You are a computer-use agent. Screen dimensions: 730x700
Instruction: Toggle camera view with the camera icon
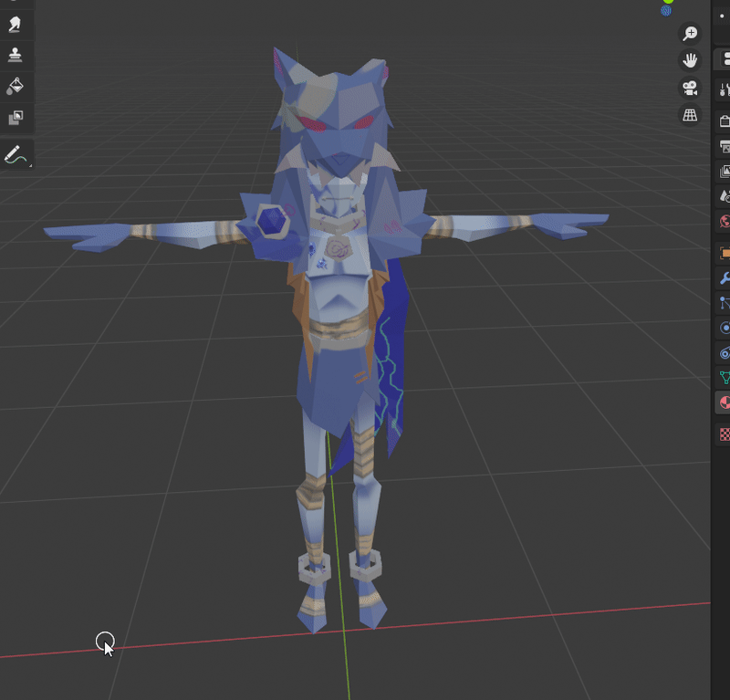pos(690,88)
